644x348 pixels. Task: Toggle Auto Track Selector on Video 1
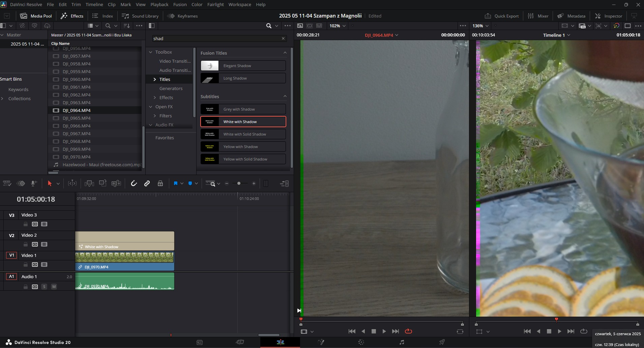click(35, 264)
